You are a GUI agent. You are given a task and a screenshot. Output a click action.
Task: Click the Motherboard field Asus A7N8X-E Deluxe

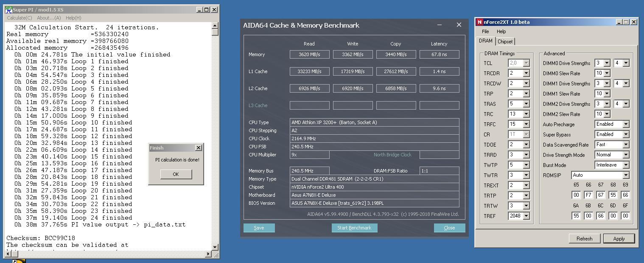pyautogui.click(x=374, y=195)
